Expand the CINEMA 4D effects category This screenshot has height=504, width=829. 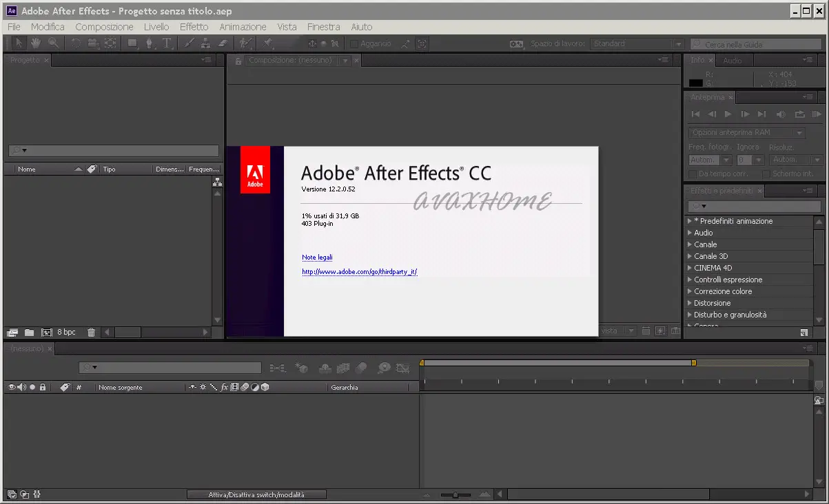[x=689, y=268]
